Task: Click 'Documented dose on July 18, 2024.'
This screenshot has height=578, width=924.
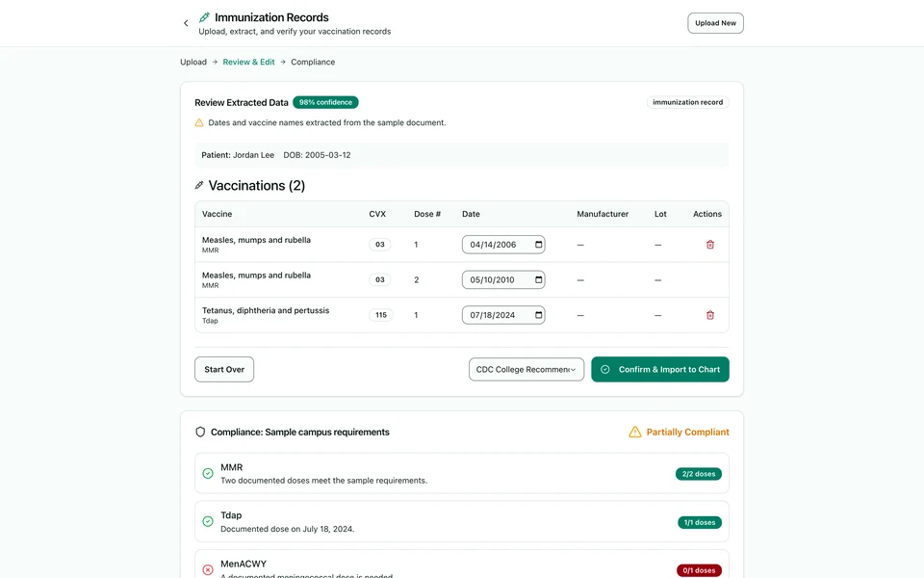Action: tap(288, 529)
